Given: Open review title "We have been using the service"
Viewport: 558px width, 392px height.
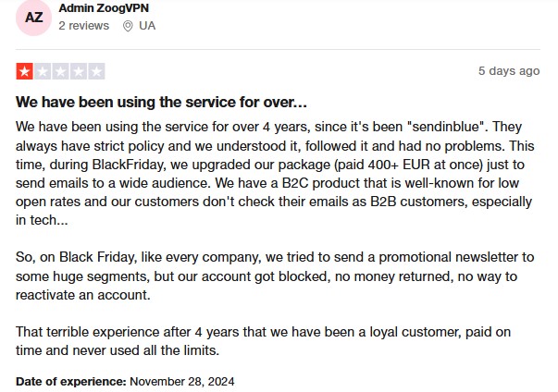Looking at the screenshot, I should [x=161, y=102].
